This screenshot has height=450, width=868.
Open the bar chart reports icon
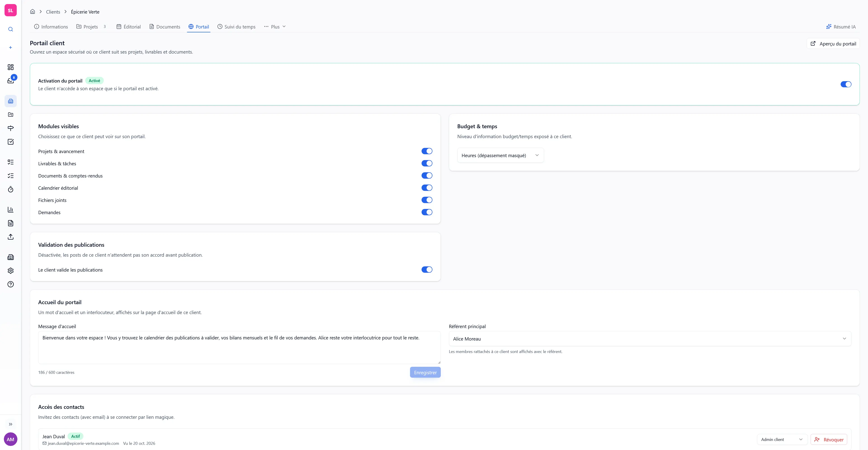tap(10, 210)
